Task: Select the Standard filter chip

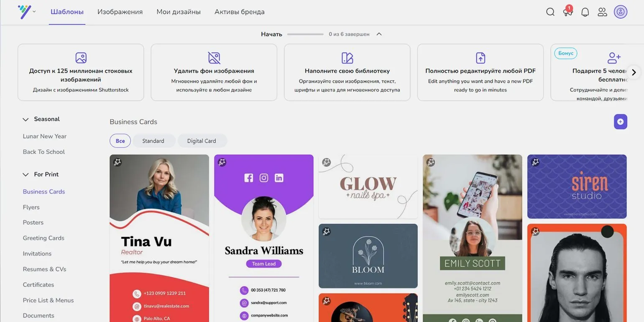Action: click(x=153, y=141)
